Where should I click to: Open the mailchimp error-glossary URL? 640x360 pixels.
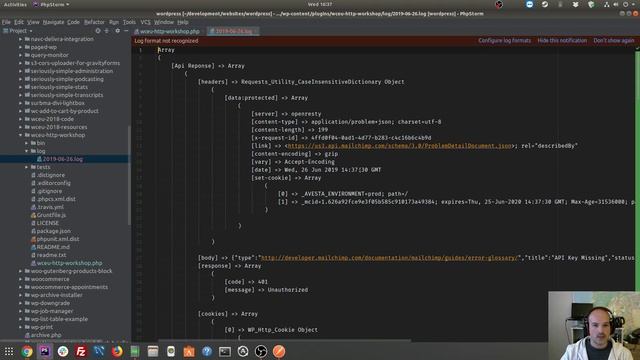pyautogui.click(x=390, y=258)
